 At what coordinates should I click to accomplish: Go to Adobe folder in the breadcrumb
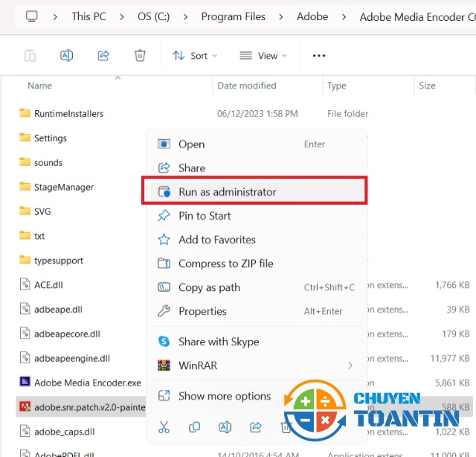[312, 16]
